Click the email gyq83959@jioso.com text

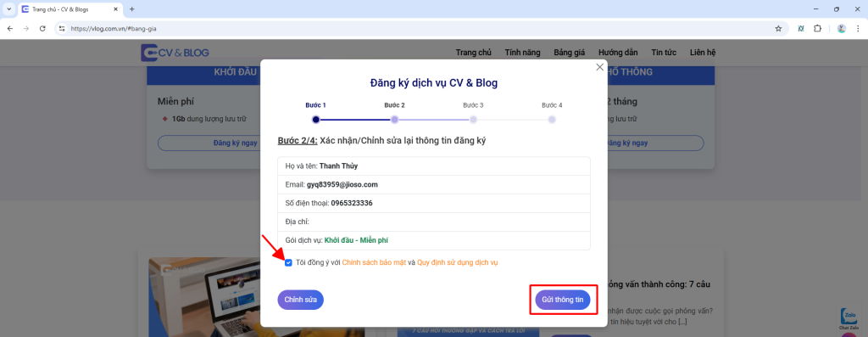click(342, 184)
